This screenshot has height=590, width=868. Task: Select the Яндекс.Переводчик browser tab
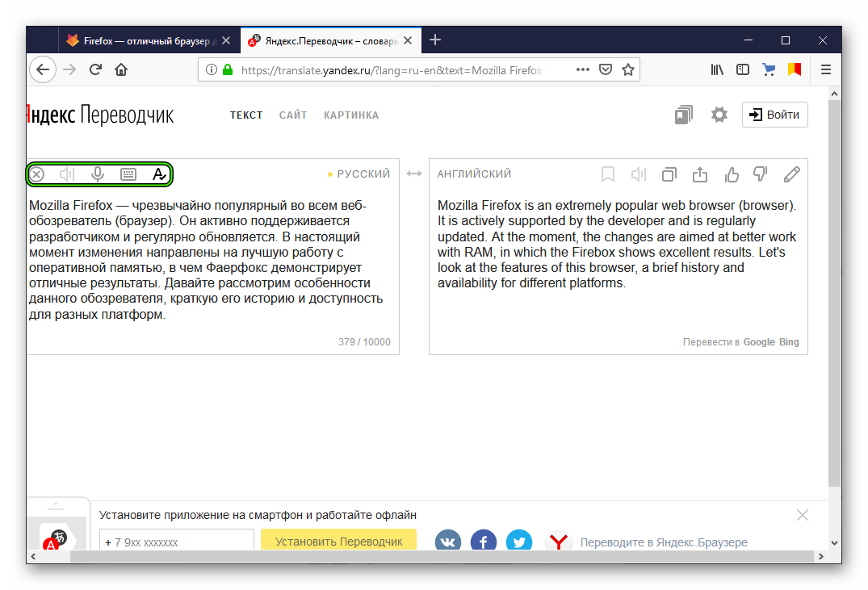[x=330, y=40]
